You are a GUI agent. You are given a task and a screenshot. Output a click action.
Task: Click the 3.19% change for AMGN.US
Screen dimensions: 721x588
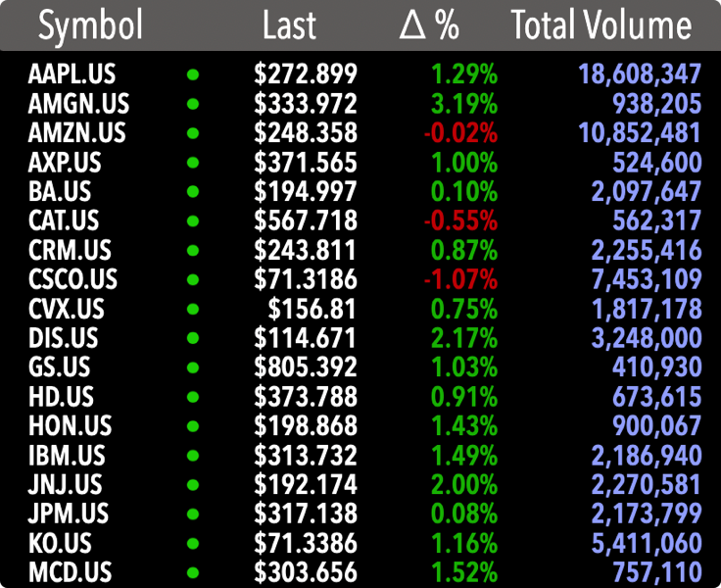(x=463, y=103)
